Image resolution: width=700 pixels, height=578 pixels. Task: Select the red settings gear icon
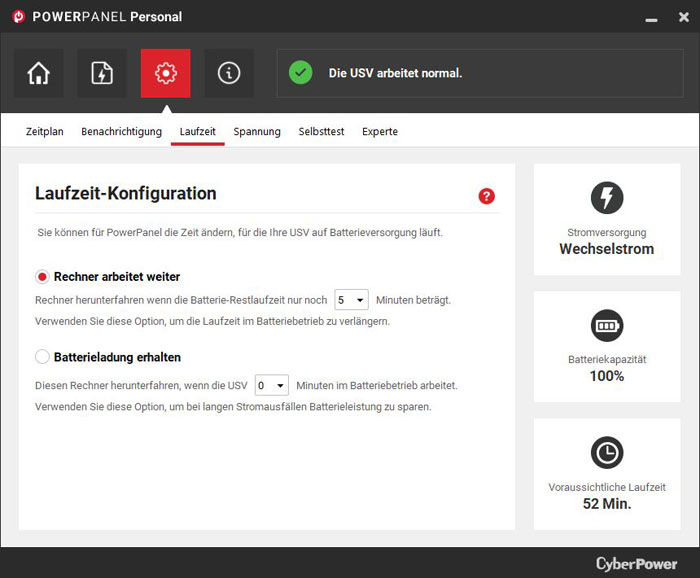pyautogui.click(x=166, y=73)
